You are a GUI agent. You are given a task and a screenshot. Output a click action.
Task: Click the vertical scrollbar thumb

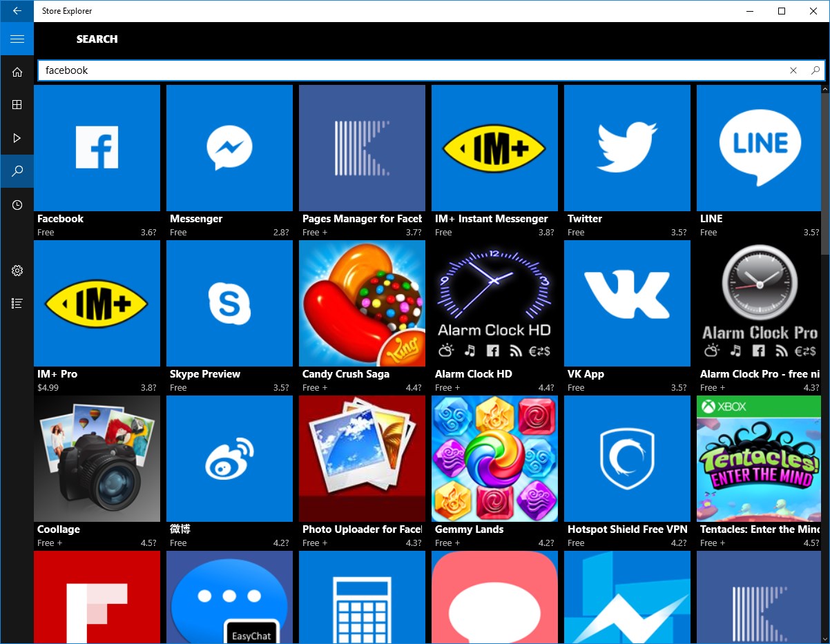coord(824,173)
